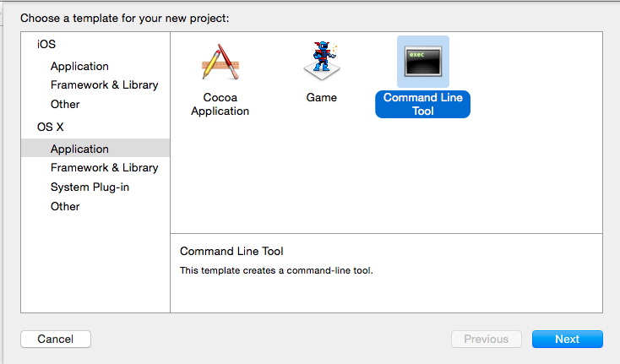Go to the Next step

tap(568, 340)
